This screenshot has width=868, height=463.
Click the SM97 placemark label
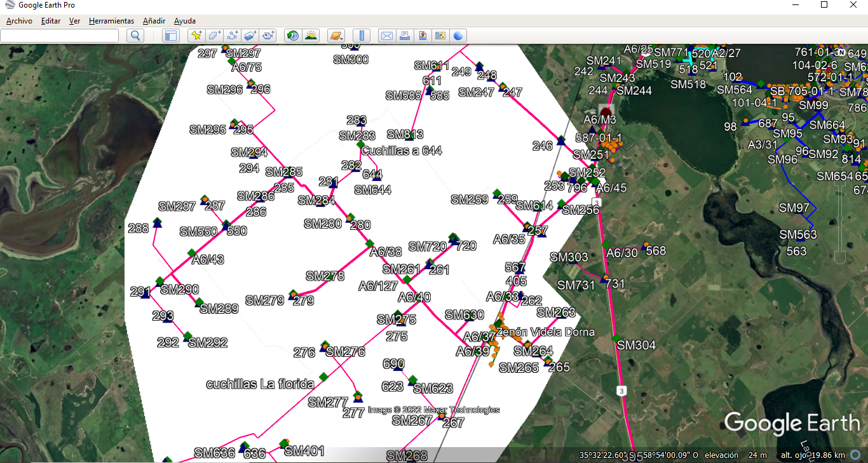click(794, 208)
